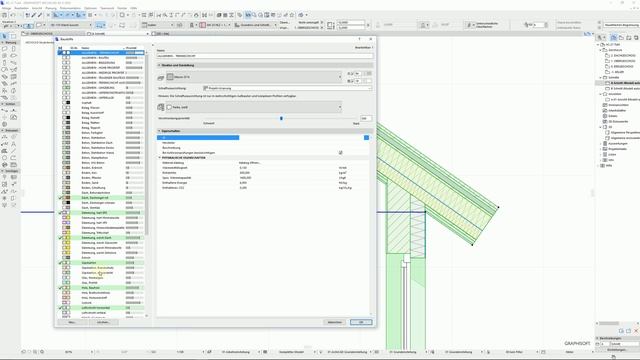Open the Ablage menu

coord(7,8)
